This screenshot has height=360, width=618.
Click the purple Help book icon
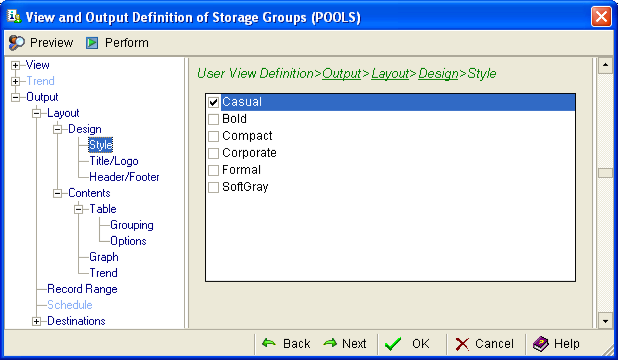541,344
